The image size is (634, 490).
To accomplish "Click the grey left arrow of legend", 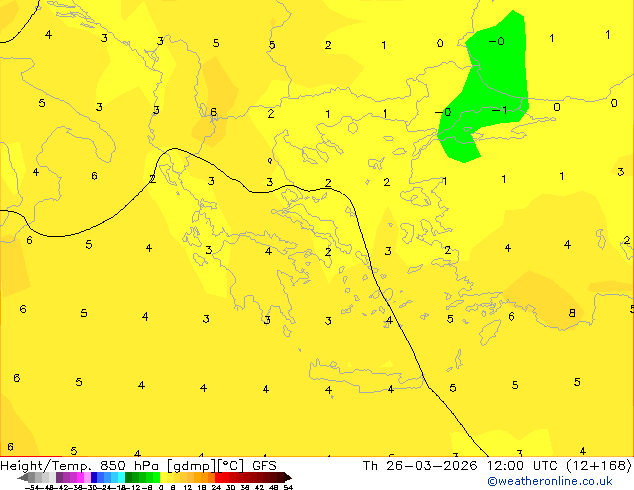I will pyautogui.click(x=23, y=477).
